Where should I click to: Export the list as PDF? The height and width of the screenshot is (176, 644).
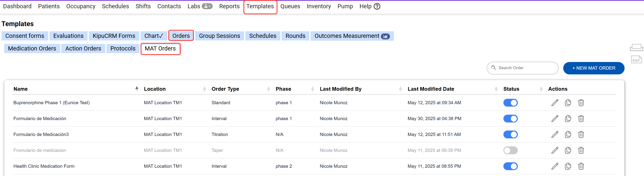point(636,60)
